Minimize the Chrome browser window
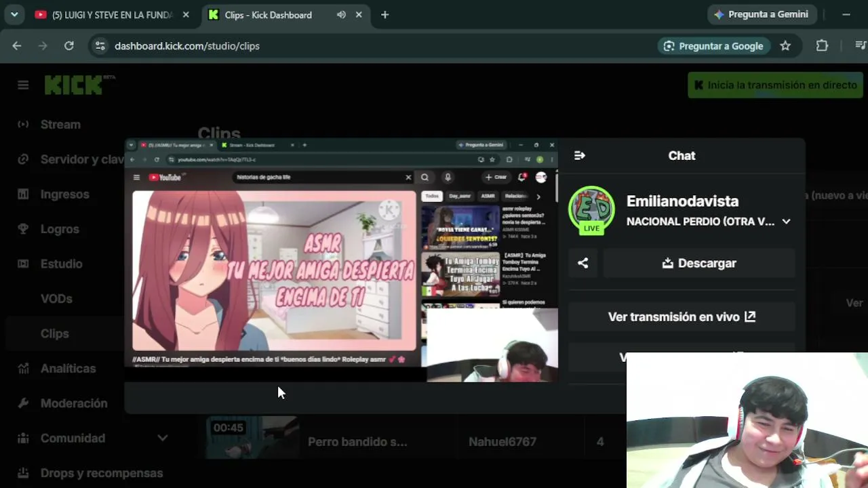Viewport: 868px width, 488px height. [846, 14]
